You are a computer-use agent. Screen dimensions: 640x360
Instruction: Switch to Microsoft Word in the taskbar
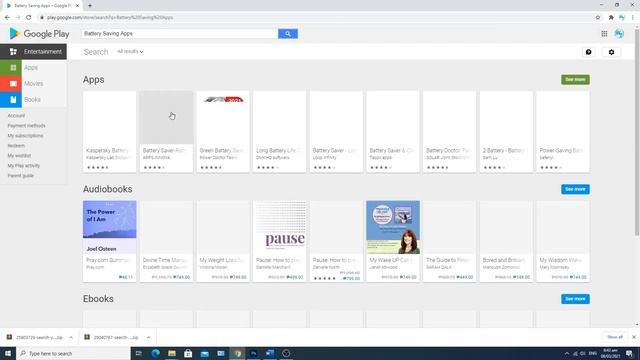(270, 353)
